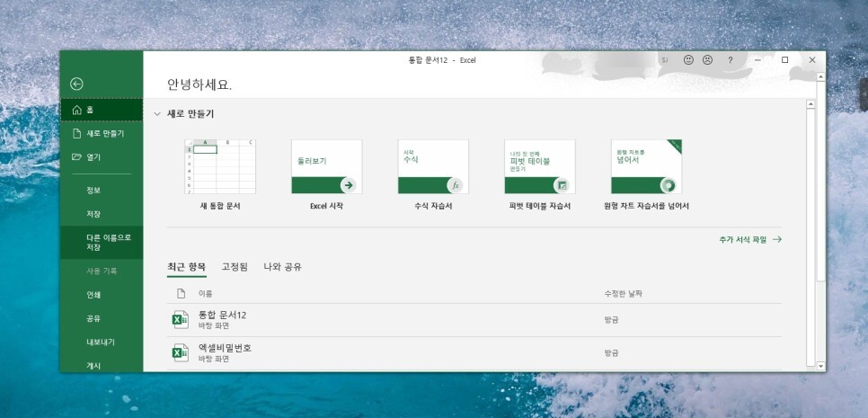Create 새 통합 문서 blank workbook

[220, 174]
